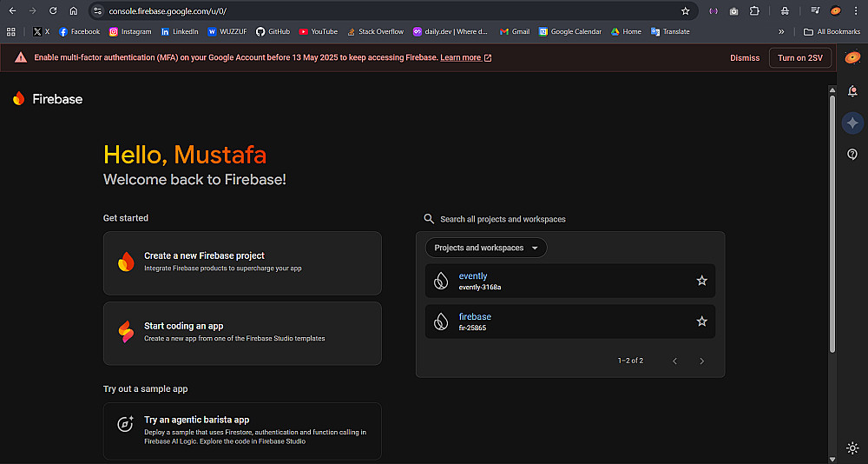Open the daily.dev bookmark

click(x=450, y=31)
